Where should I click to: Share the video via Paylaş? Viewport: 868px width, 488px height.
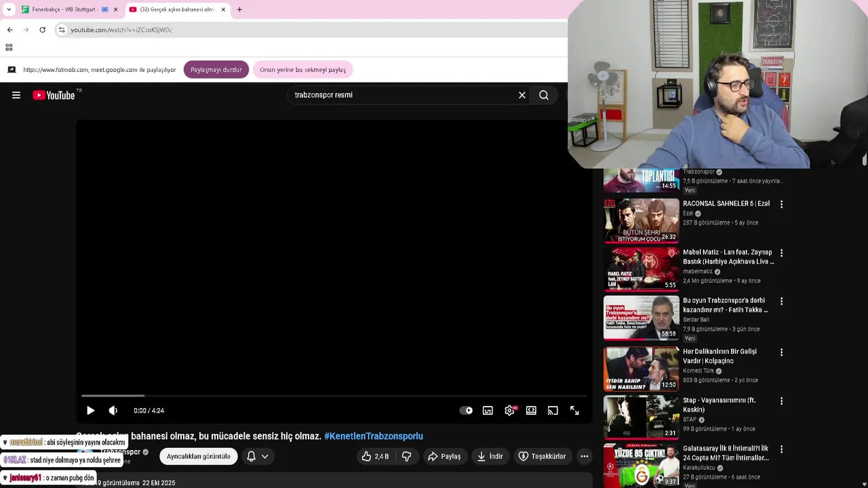pos(444,456)
